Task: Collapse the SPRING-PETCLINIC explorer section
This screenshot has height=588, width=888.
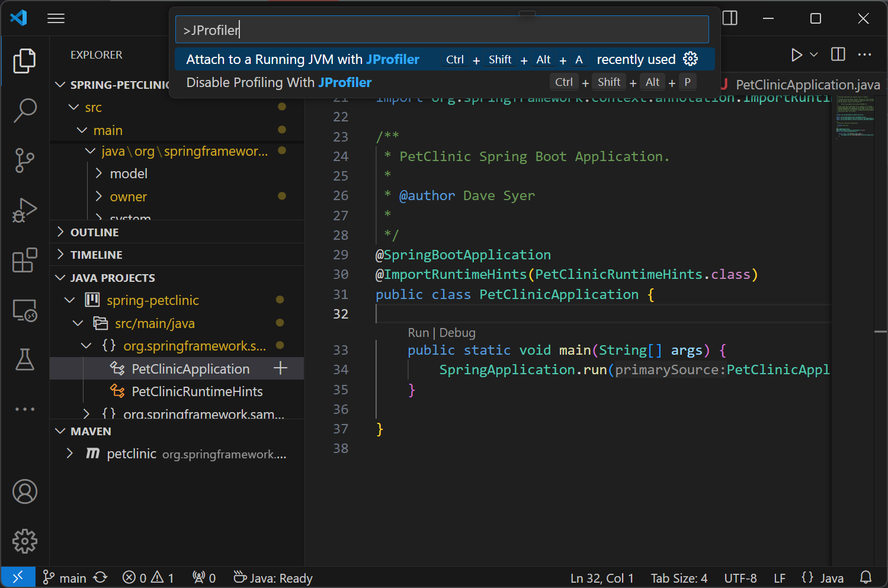Action: 60,85
